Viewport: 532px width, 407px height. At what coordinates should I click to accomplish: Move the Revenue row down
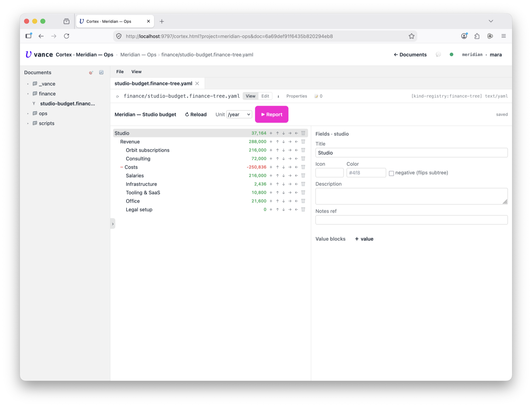284,142
